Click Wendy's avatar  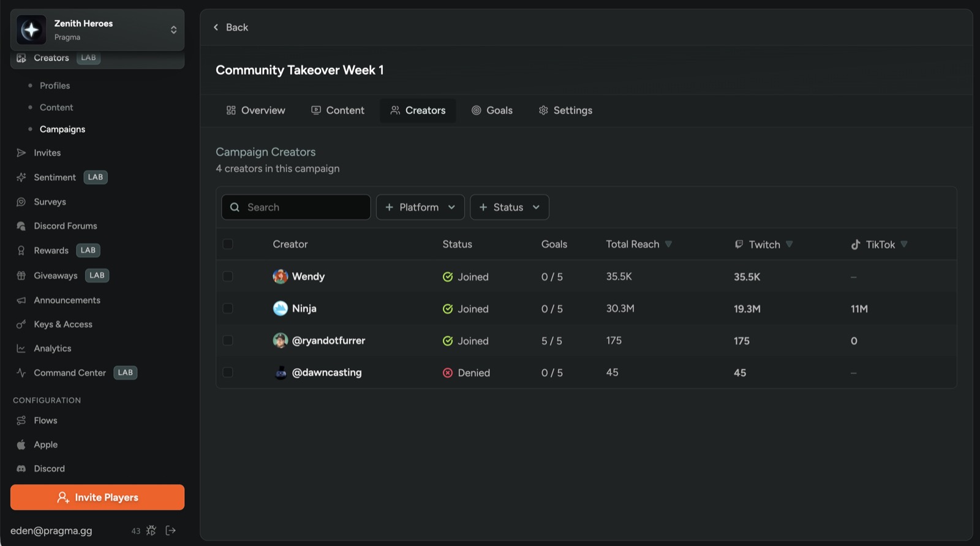tap(281, 276)
